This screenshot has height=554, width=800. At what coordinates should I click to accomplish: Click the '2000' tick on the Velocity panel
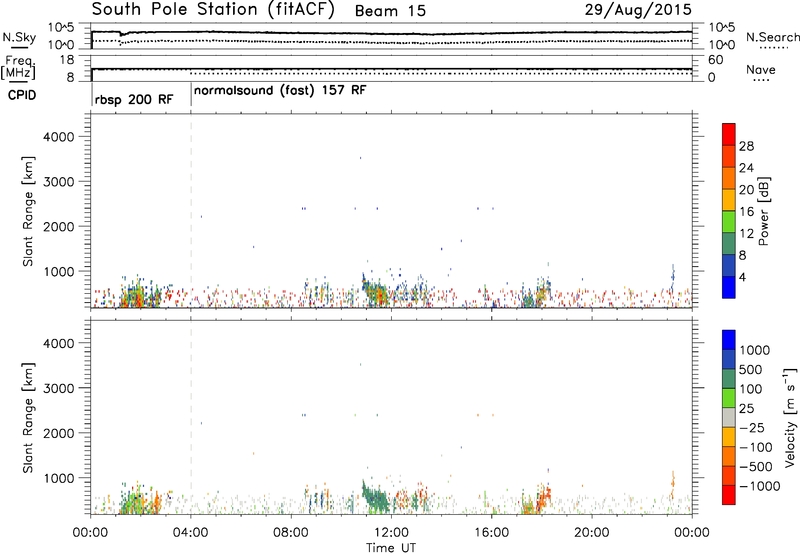(x=59, y=433)
